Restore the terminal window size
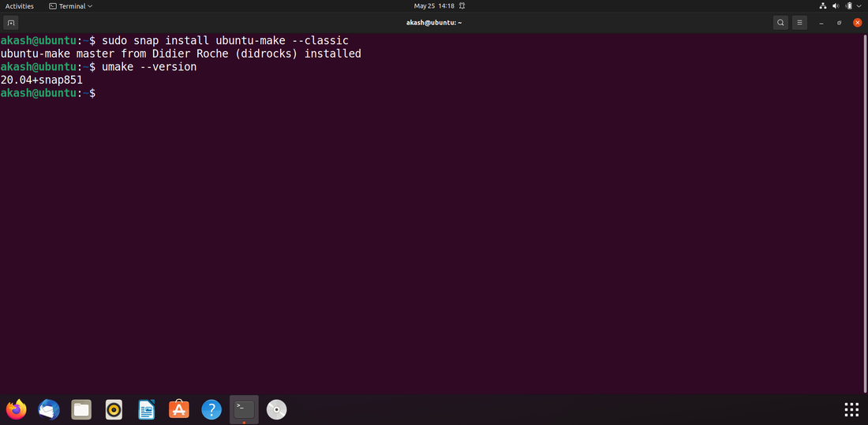 click(840, 23)
